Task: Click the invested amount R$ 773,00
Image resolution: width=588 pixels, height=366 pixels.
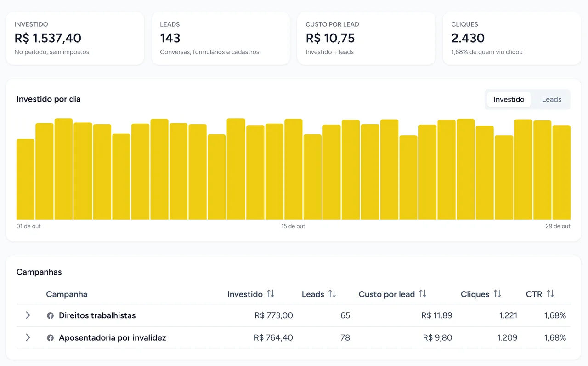Action: tap(274, 315)
